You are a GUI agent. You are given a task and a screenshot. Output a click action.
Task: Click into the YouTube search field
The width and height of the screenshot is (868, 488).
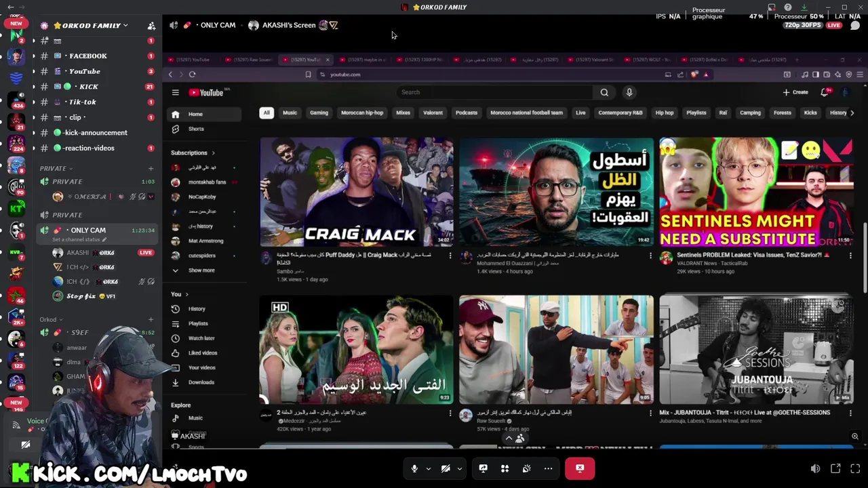[495, 92]
